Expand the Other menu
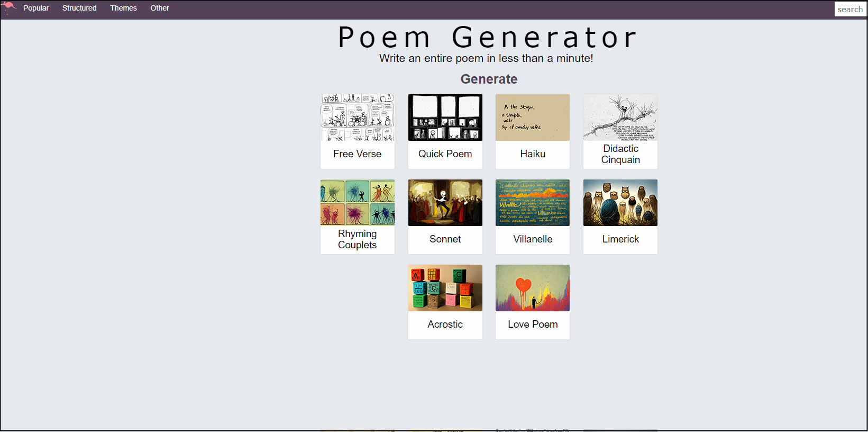 coord(160,8)
